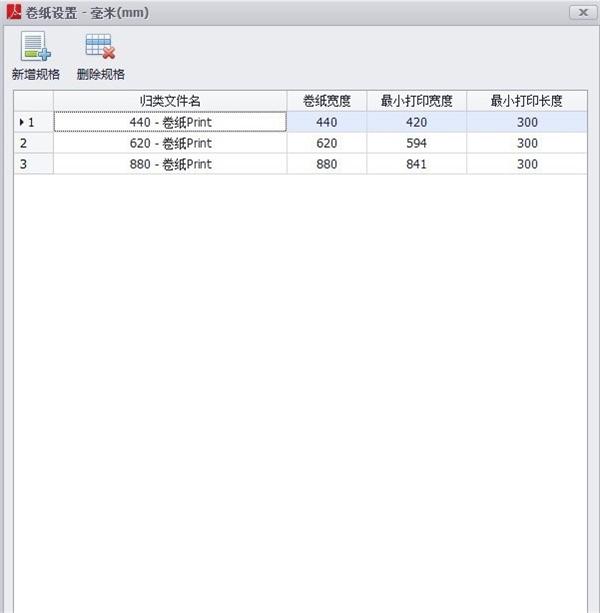
Task: Click the 620 - 卷纸Print file name cell
Action: point(170,143)
